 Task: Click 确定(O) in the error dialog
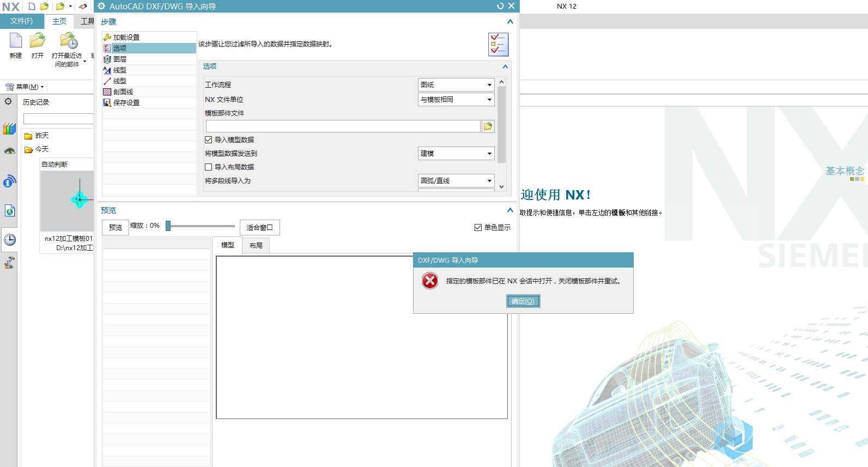click(x=523, y=301)
